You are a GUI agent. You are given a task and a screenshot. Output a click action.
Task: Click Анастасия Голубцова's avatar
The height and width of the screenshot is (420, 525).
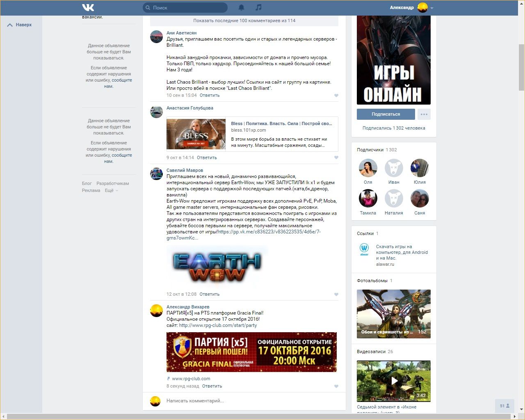click(156, 112)
